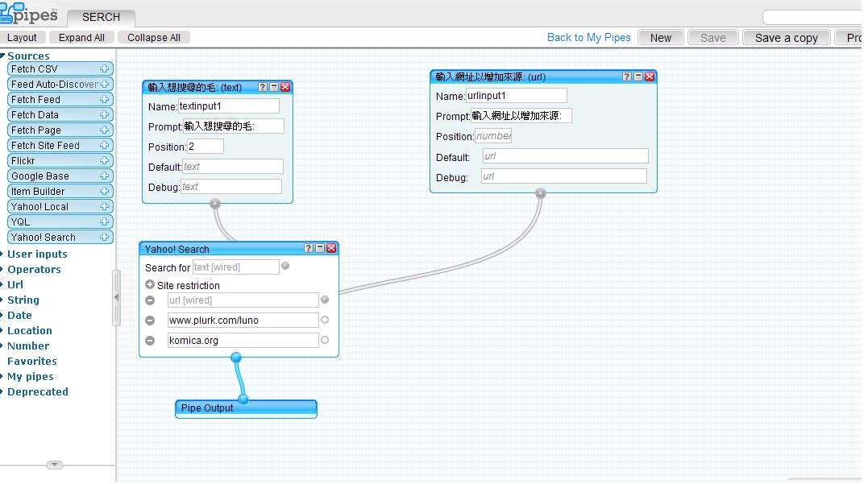
Task: Add the Feed Auto-Discovery module plus icon
Action: [104, 84]
